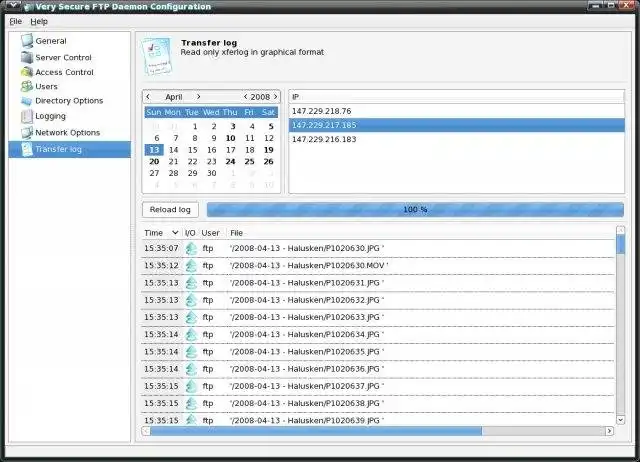This screenshot has height=462, width=640.
Task: Select April 26 in the calendar
Action: tap(269, 162)
